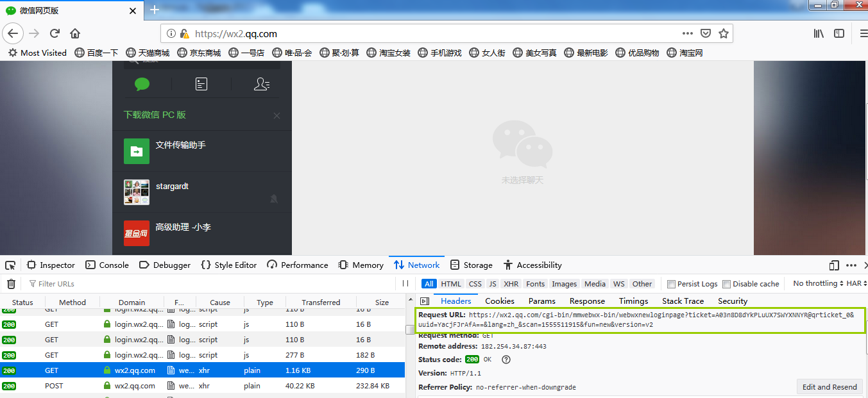Open the 最新电影 bookmark
This screenshot has height=398, width=868.
(x=586, y=53)
